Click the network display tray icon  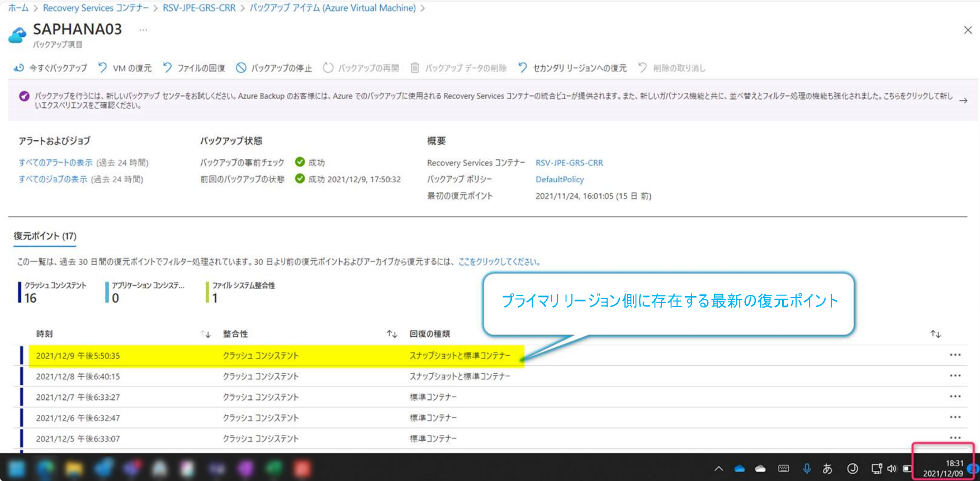877,469
